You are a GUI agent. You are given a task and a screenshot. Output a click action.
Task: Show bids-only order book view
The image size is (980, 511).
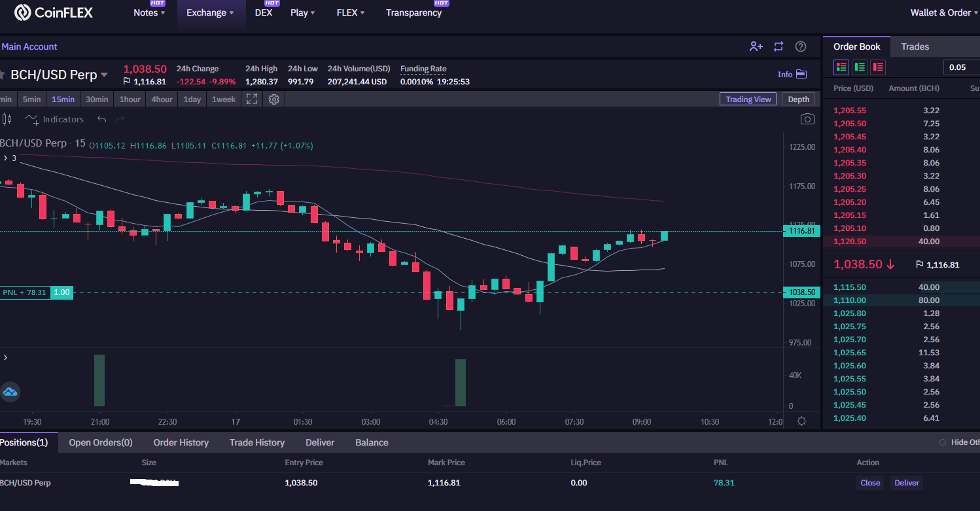tap(860, 67)
